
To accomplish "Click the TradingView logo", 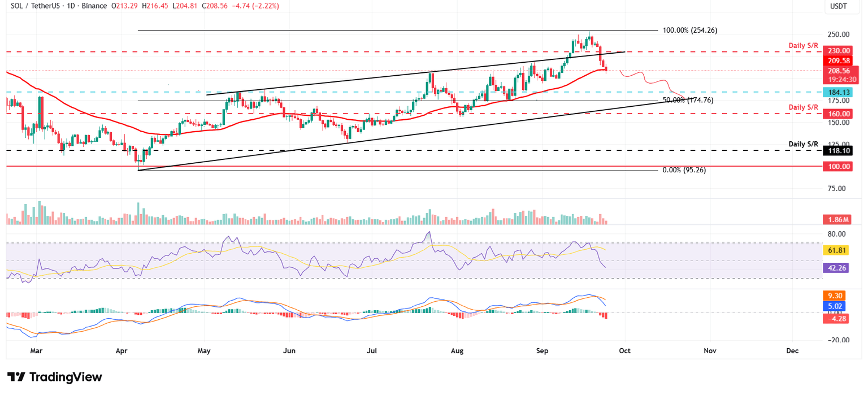I will (54, 377).
